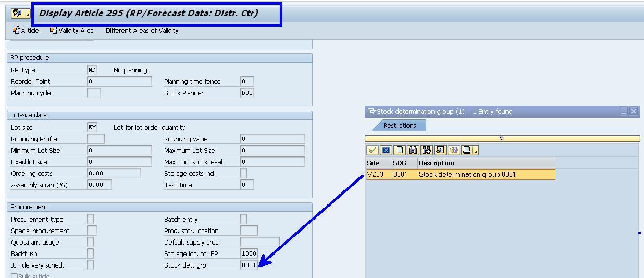Image resolution: width=644 pixels, height=278 pixels.
Task: Click the personal value list icon
Action: click(x=440, y=150)
